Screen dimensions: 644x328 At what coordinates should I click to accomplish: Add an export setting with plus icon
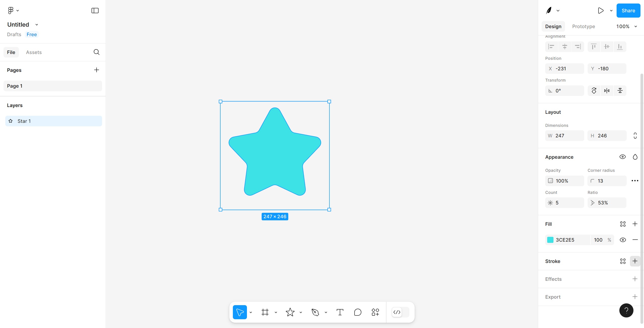coord(635,297)
